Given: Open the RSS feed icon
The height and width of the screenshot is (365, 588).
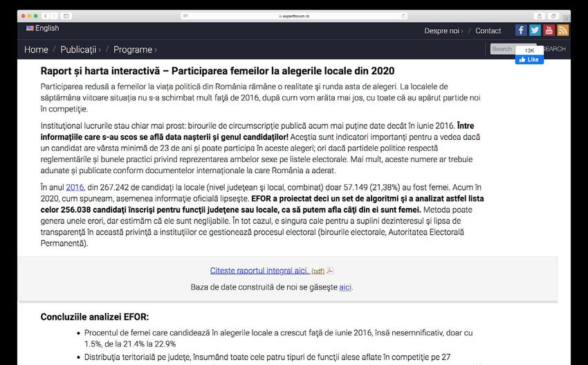Looking at the screenshot, I should pos(563,30).
